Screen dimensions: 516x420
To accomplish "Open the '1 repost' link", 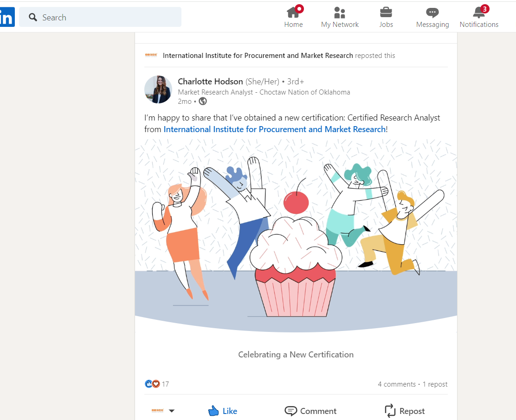I will click(435, 384).
